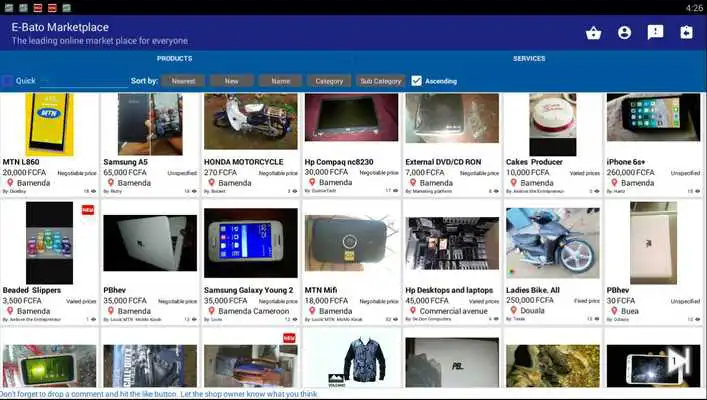Switch to the SERVICES tab
Image resolution: width=707 pixels, height=400 pixels.
pos(529,59)
